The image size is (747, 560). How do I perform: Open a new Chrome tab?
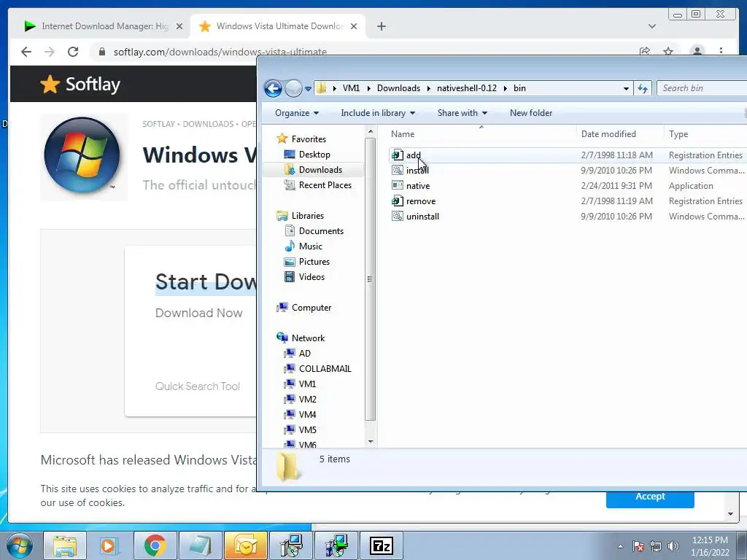tap(381, 26)
